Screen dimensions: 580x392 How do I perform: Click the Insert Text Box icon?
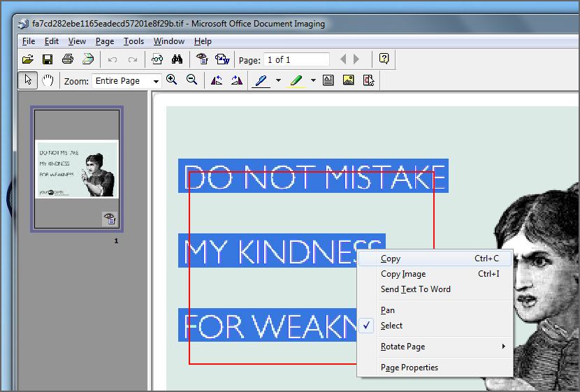[x=328, y=80]
